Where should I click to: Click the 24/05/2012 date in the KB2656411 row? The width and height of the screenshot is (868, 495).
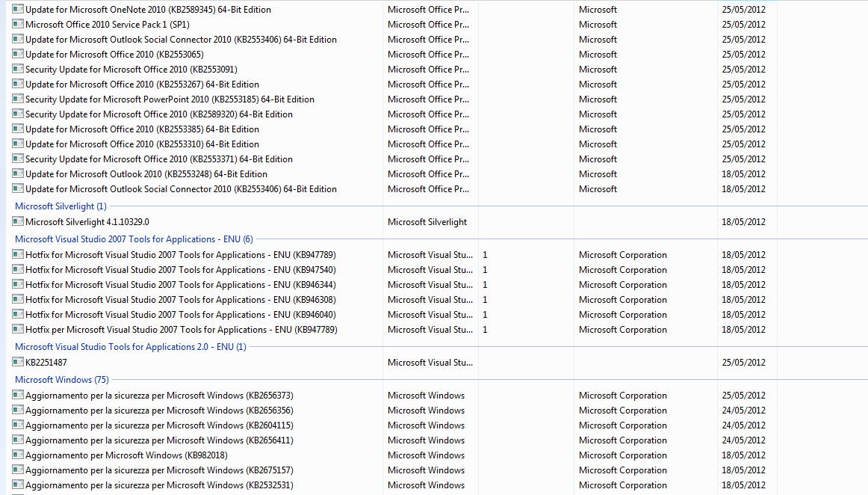coord(743,440)
